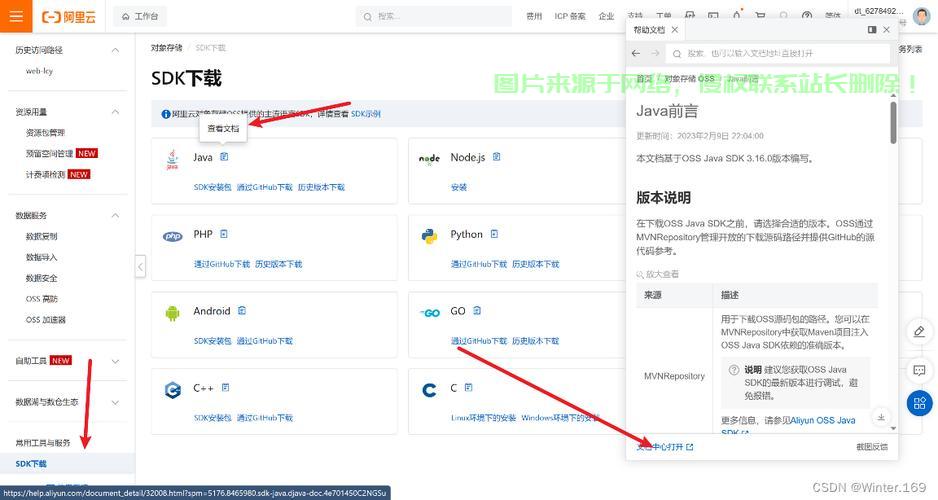Open the PHP documentation icon
Image resolution: width=938 pixels, height=500 pixels.
pos(224,234)
